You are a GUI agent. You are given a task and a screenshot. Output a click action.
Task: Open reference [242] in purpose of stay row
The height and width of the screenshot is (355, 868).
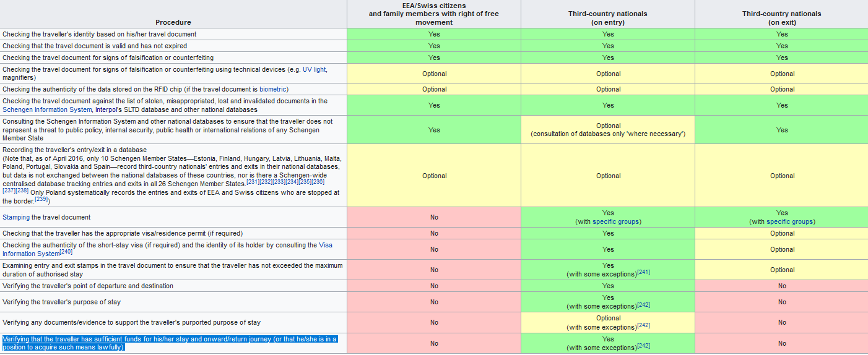643,305
